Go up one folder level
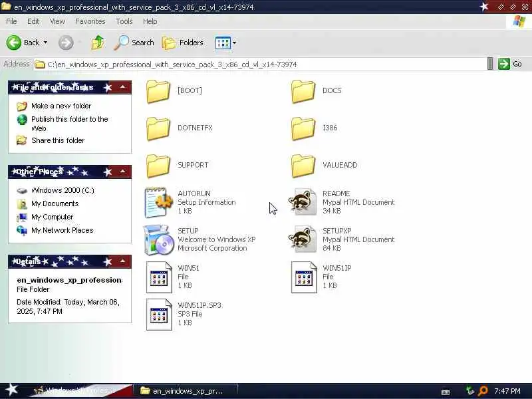 pos(98,43)
